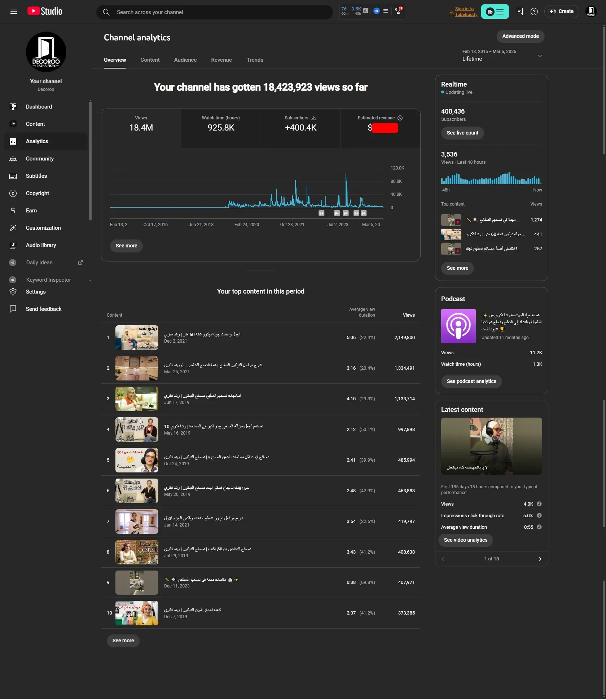Screen dimensions: 606x700
Task: Click the Audio library icon
Action: click(x=13, y=245)
